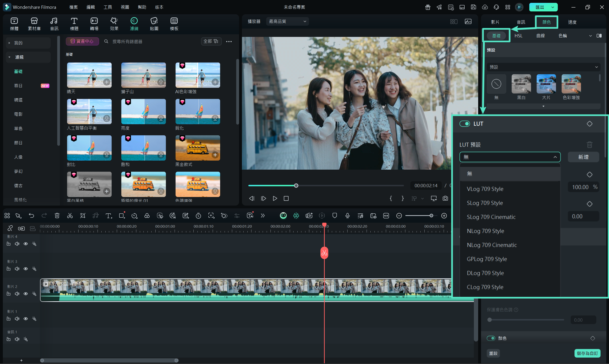Show more timeline tools with double chevron
Image resolution: width=609 pixels, height=364 pixels.
click(263, 216)
